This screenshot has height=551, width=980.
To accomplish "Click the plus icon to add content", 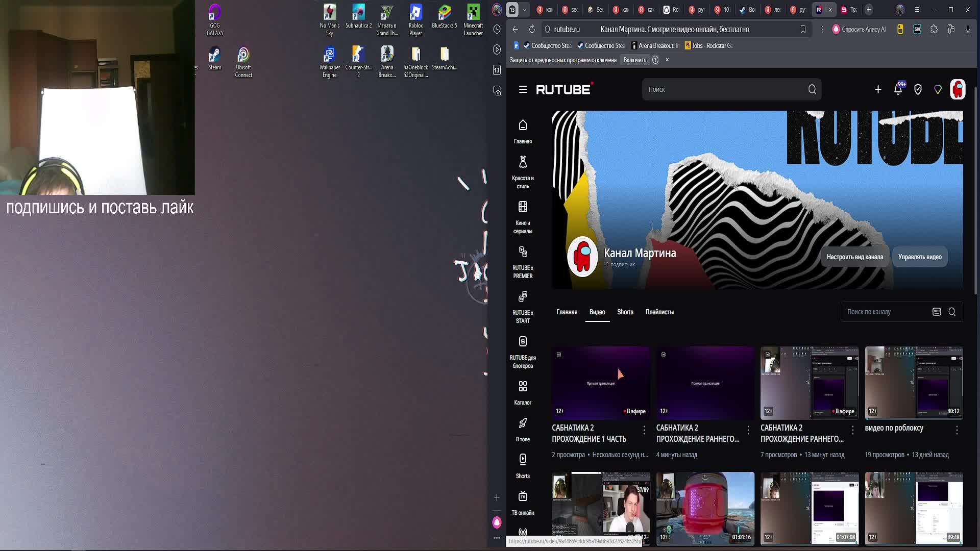I will tap(878, 89).
